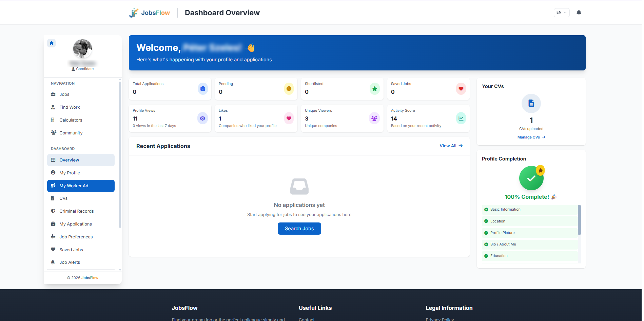Image resolution: width=644 pixels, height=321 pixels.
Task: Click the Saved Jobs heart icon in sidebar
Action: click(53, 250)
